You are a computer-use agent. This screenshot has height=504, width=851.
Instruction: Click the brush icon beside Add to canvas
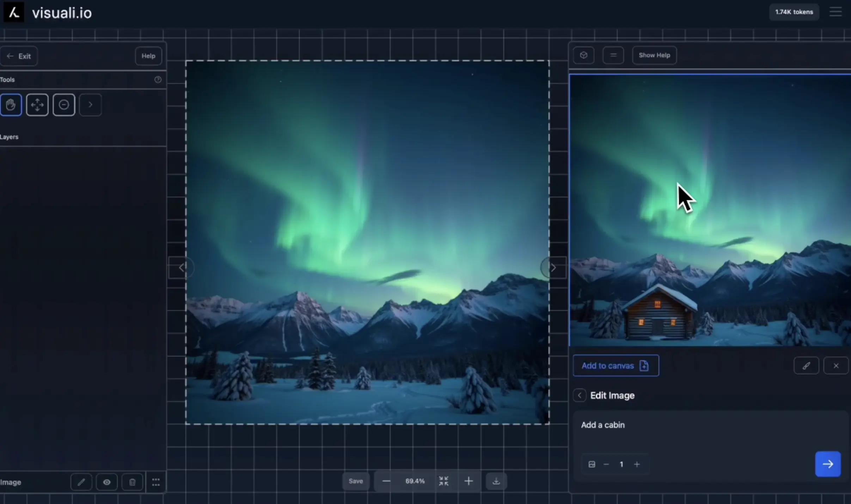tap(807, 366)
